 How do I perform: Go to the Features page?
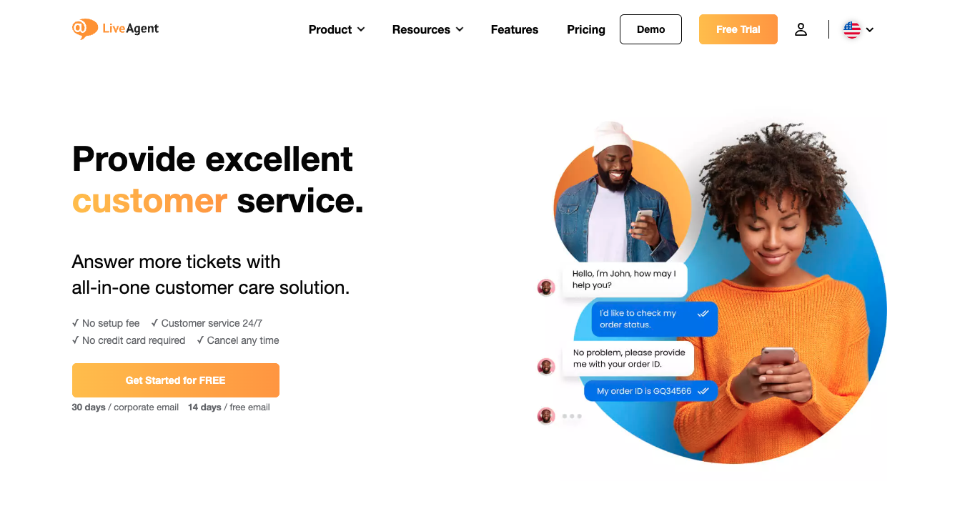pyautogui.click(x=515, y=29)
